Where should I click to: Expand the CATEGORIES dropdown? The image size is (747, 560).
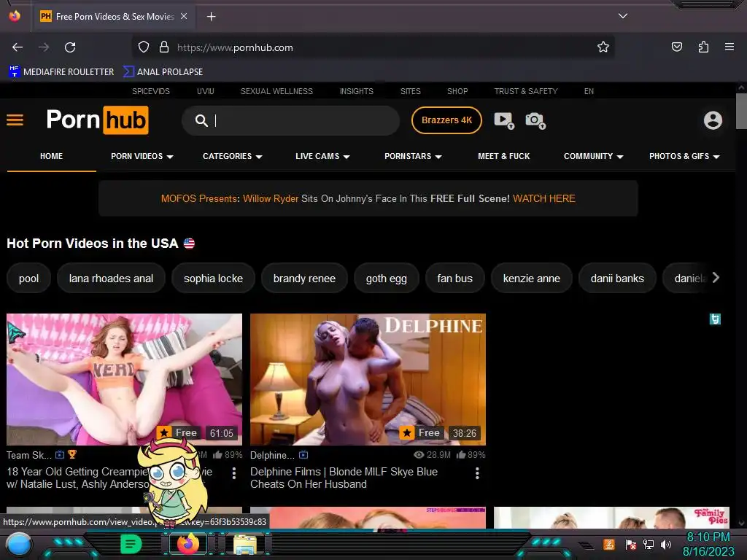(233, 156)
